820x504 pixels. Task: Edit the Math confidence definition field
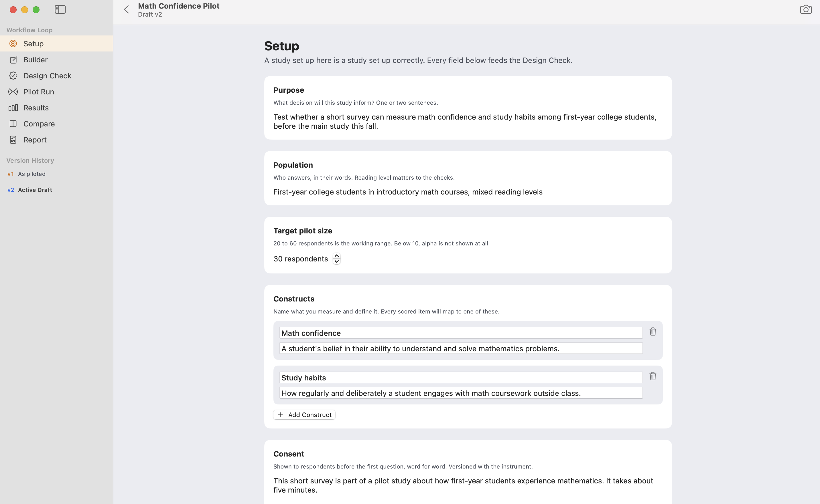point(461,348)
